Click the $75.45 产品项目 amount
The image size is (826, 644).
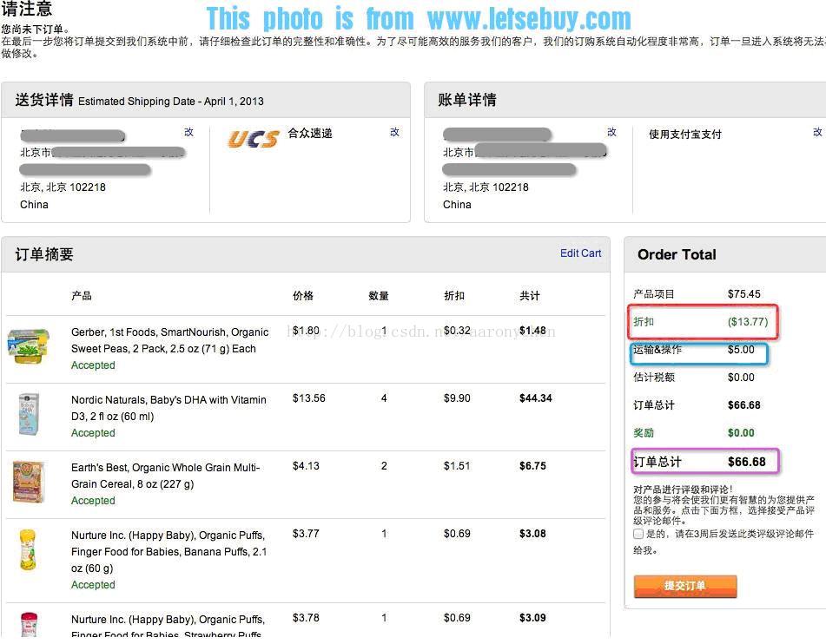click(743, 294)
